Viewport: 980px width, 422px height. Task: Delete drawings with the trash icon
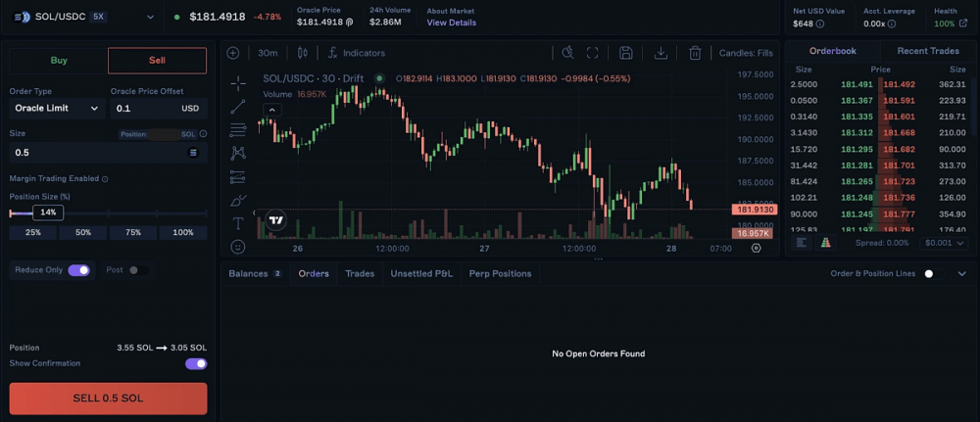[695, 53]
